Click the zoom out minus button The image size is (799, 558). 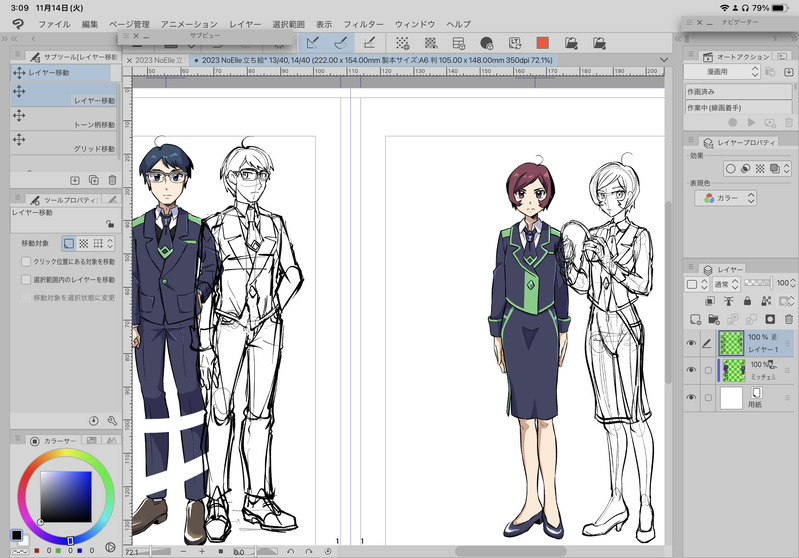point(183,551)
